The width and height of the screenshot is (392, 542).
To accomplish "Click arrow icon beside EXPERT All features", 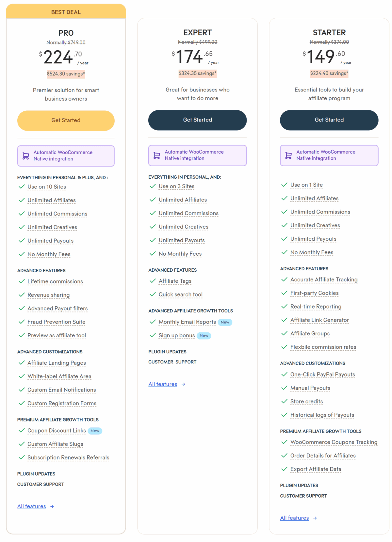I will 183,384.
